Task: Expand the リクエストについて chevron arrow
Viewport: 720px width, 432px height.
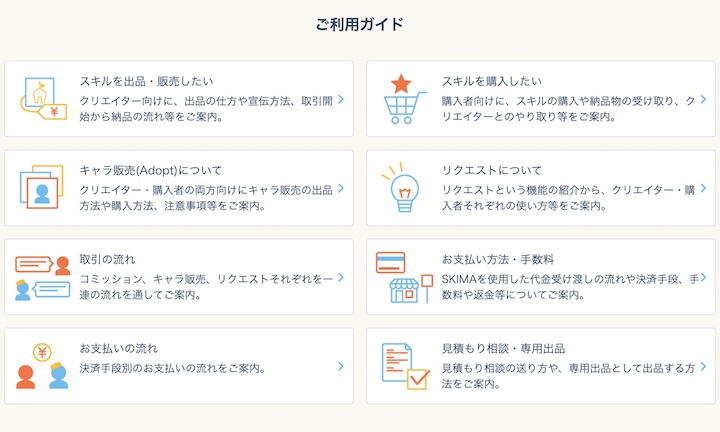Action: (703, 188)
